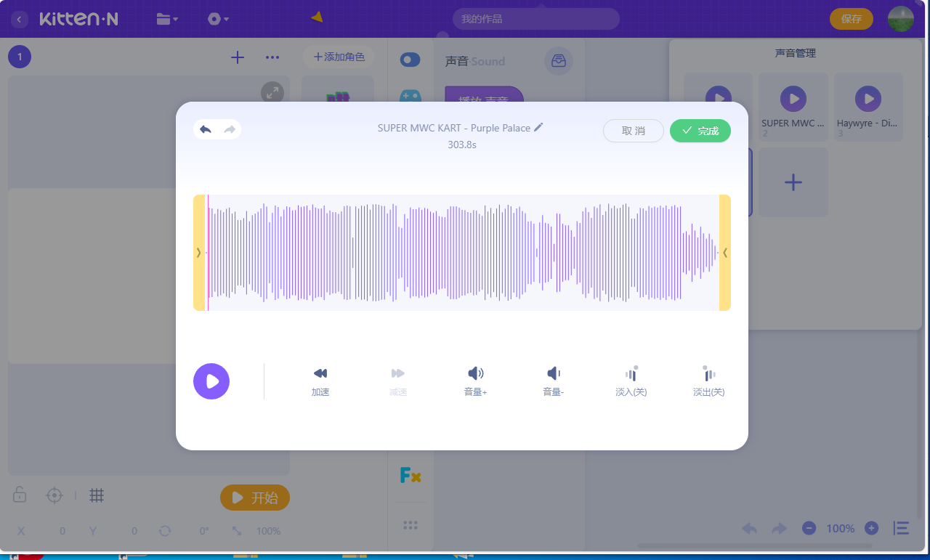Click the pink playhead in the waveform
This screenshot has height=560, width=930.
(x=208, y=253)
